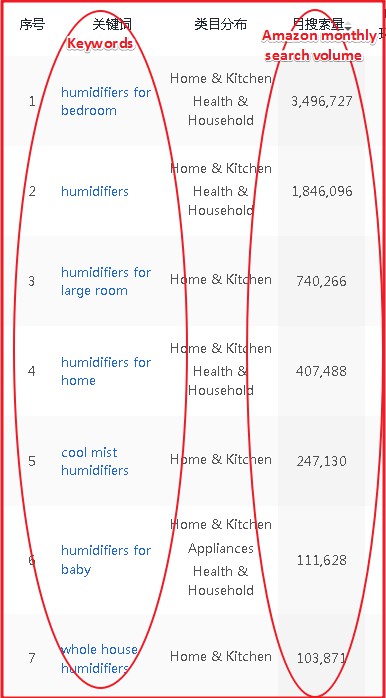Open the 'humidifiers' keyword link
386x698 pixels.
click(95, 191)
